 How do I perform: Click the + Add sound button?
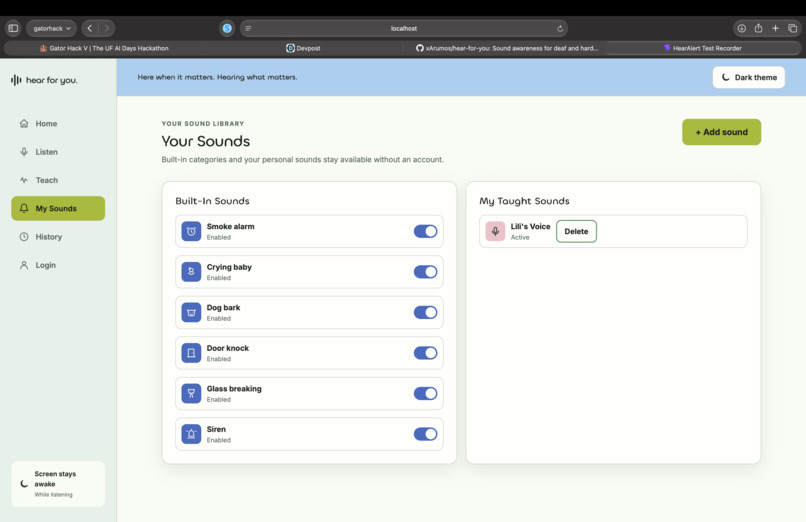(721, 132)
